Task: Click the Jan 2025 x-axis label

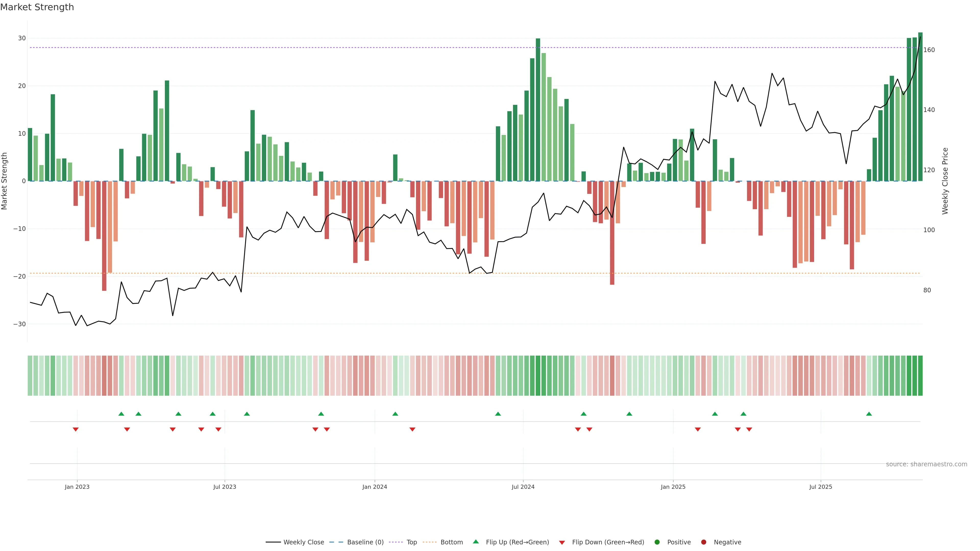Action: (x=673, y=487)
